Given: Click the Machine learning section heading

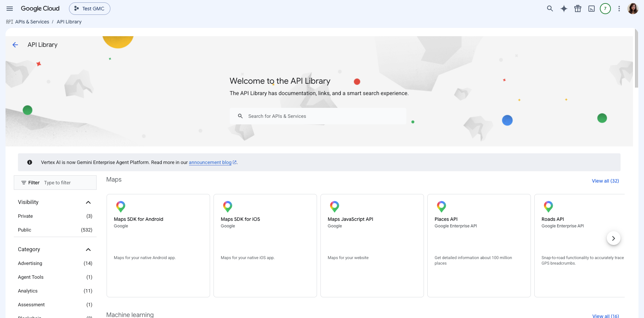Looking at the screenshot, I should pyautogui.click(x=130, y=315).
